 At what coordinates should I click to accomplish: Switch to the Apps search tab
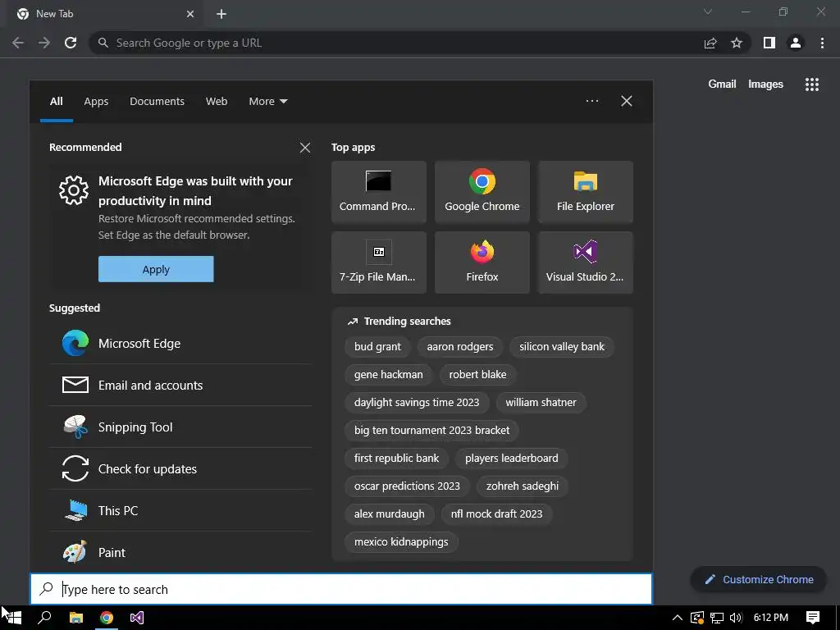pyautogui.click(x=96, y=101)
